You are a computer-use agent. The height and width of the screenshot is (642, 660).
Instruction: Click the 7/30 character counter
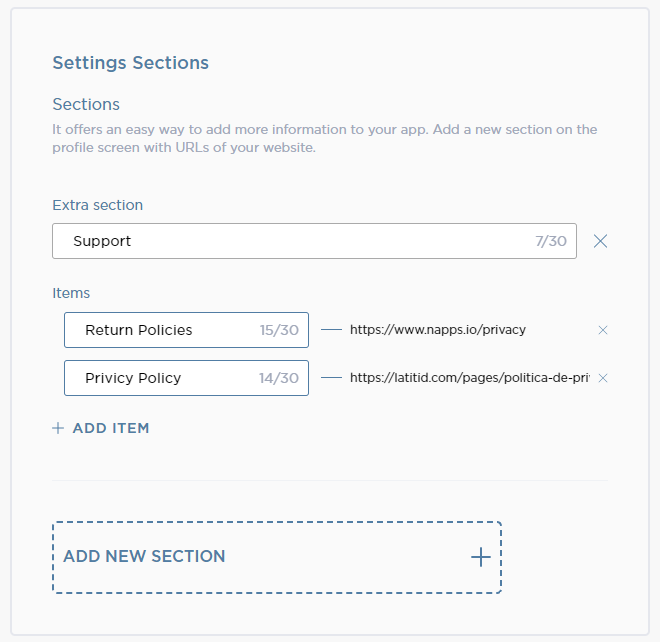550,241
